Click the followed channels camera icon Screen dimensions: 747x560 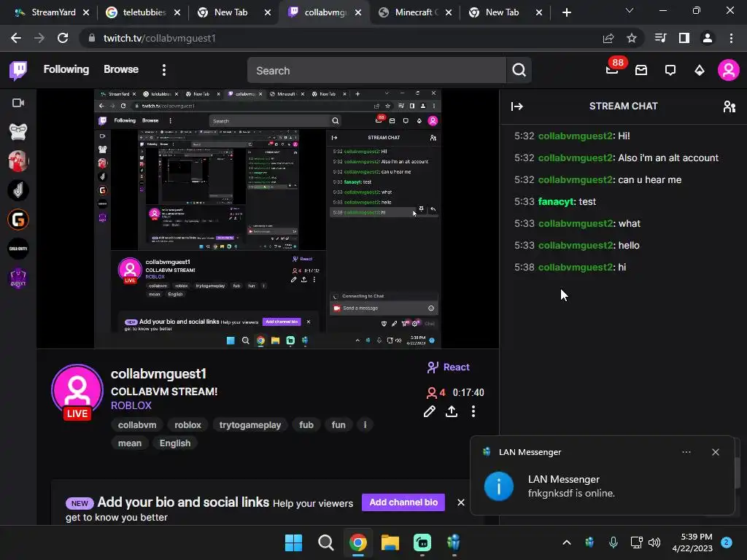(18, 103)
